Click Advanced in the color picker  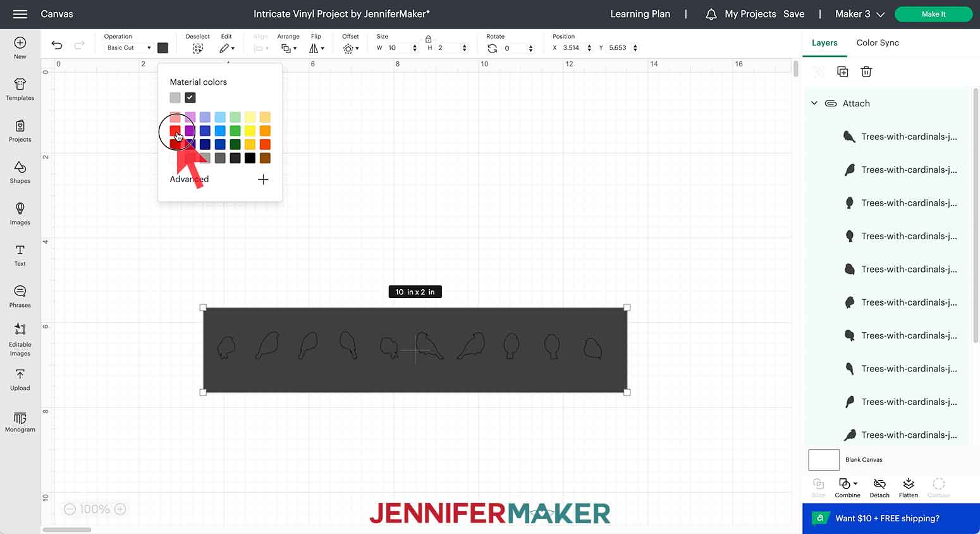tap(189, 180)
